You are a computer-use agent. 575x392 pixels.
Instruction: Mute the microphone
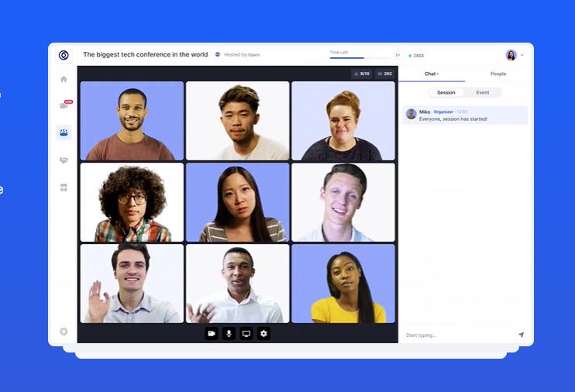pos(229,333)
